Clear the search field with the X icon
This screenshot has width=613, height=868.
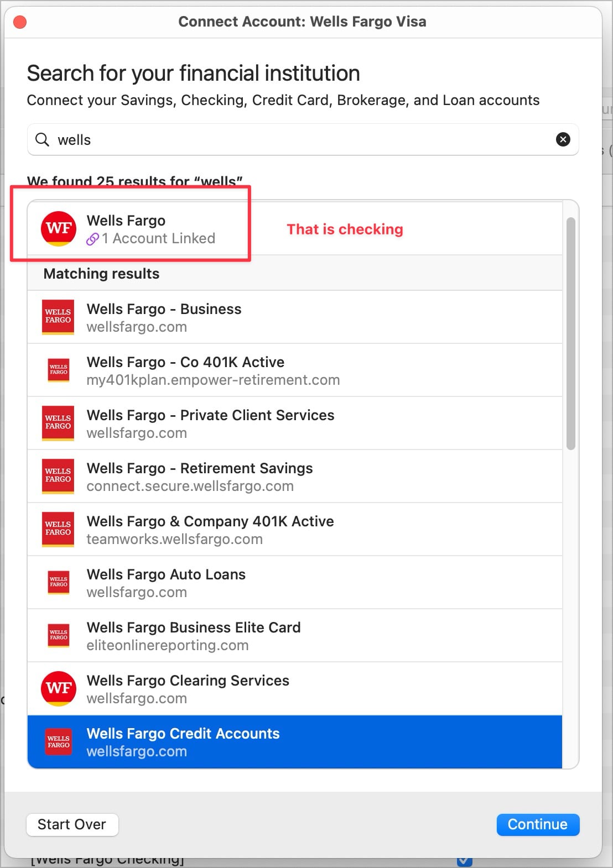tap(563, 139)
